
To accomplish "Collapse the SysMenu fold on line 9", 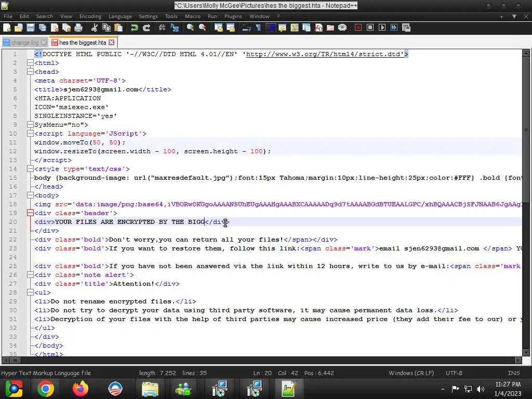I will 30,125.
